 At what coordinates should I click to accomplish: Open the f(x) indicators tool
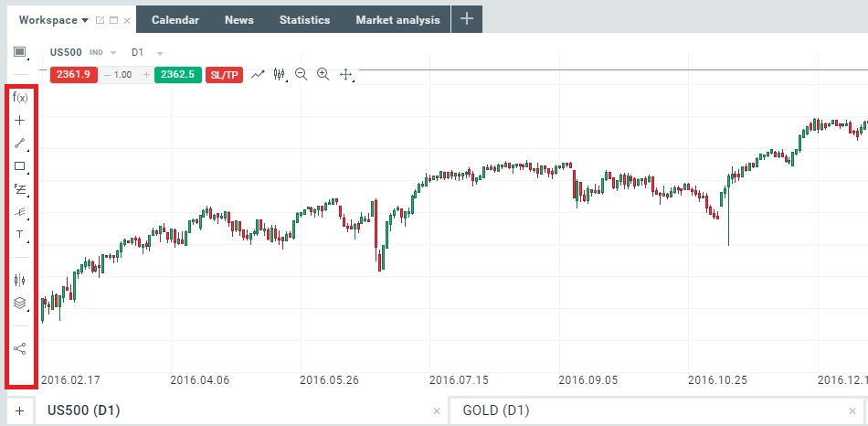coord(19,97)
